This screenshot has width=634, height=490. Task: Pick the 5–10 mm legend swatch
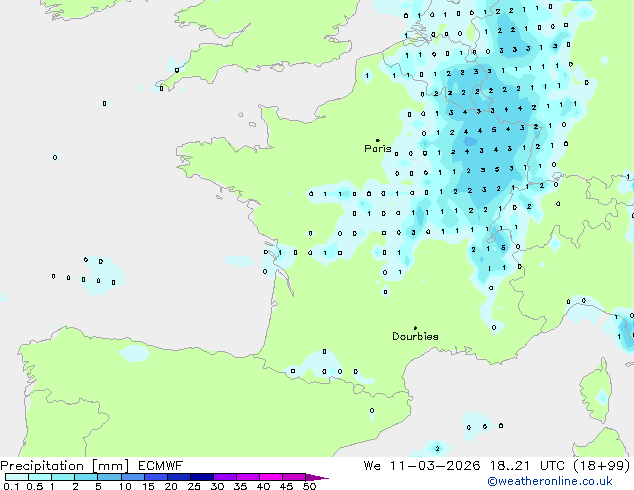(x=109, y=477)
